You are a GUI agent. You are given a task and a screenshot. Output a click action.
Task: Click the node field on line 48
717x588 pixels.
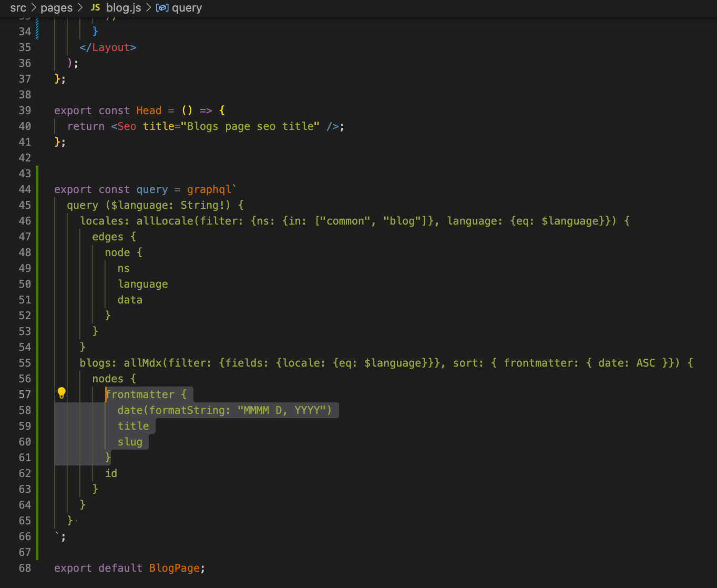117,252
